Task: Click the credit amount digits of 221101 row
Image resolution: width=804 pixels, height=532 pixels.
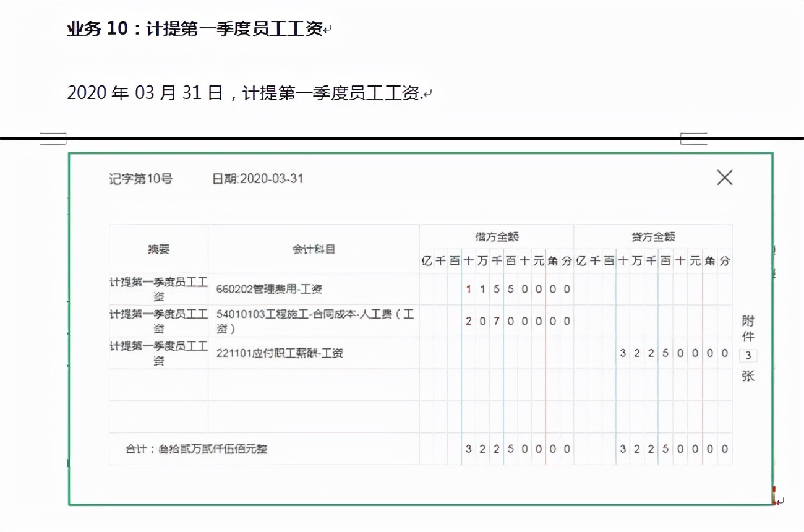Action: click(x=672, y=353)
